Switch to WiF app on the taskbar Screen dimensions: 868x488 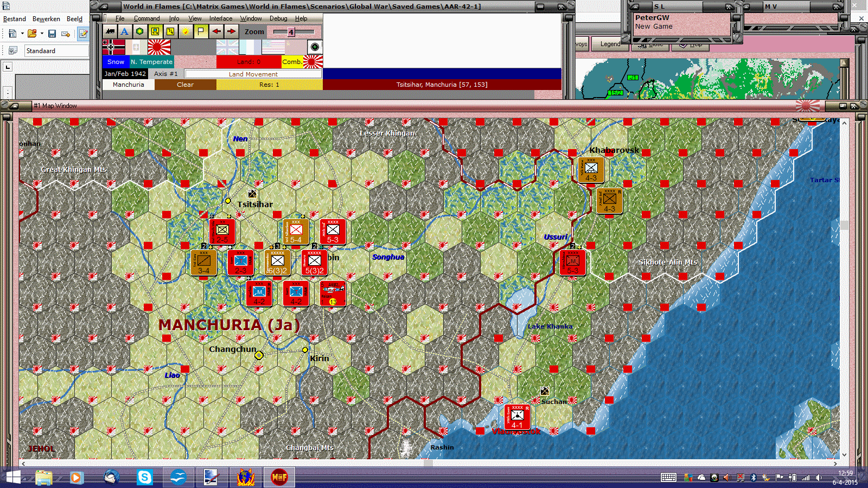tap(279, 477)
